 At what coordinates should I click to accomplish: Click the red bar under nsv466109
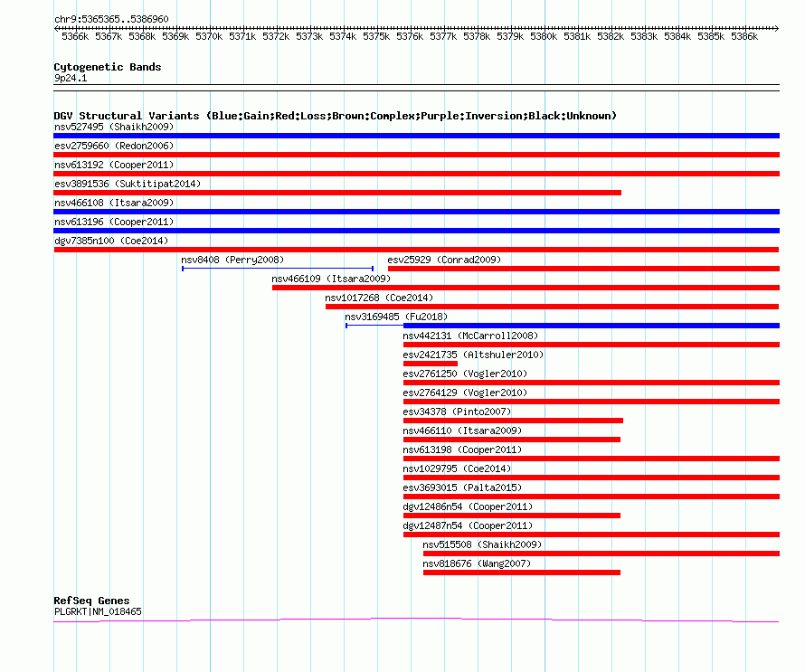526,288
